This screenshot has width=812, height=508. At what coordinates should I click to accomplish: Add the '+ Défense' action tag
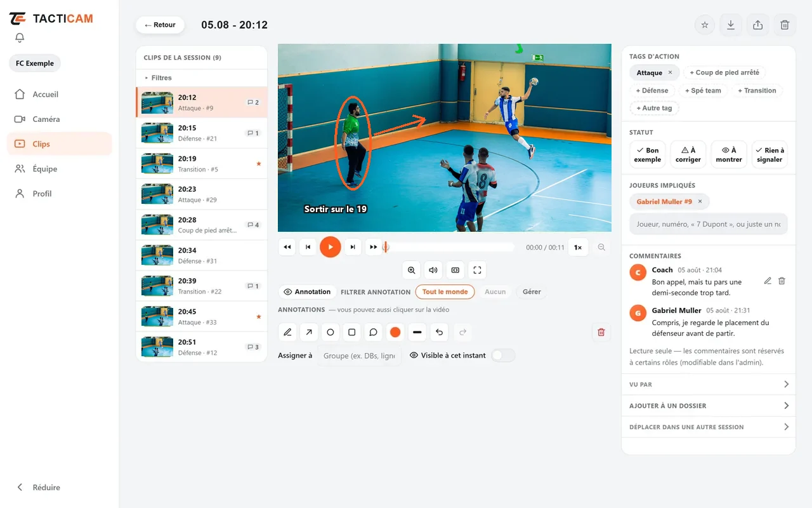(x=652, y=90)
